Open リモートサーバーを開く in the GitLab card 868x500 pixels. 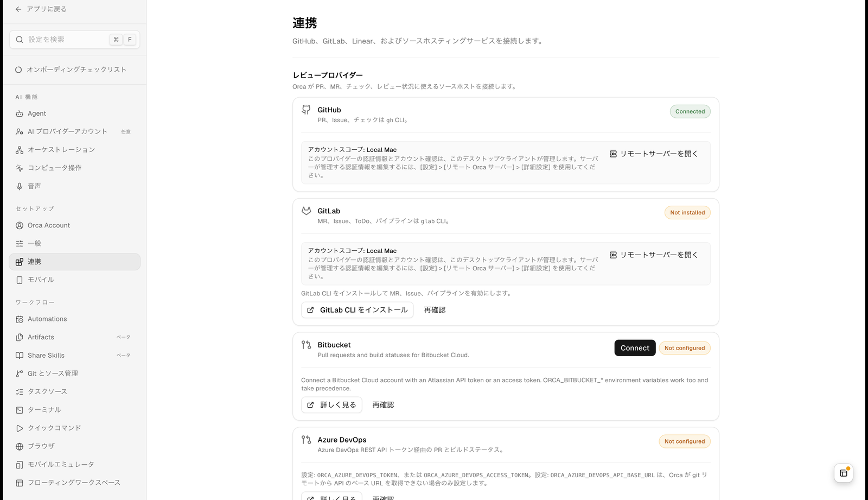pyautogui.click(x=654, y=255)
